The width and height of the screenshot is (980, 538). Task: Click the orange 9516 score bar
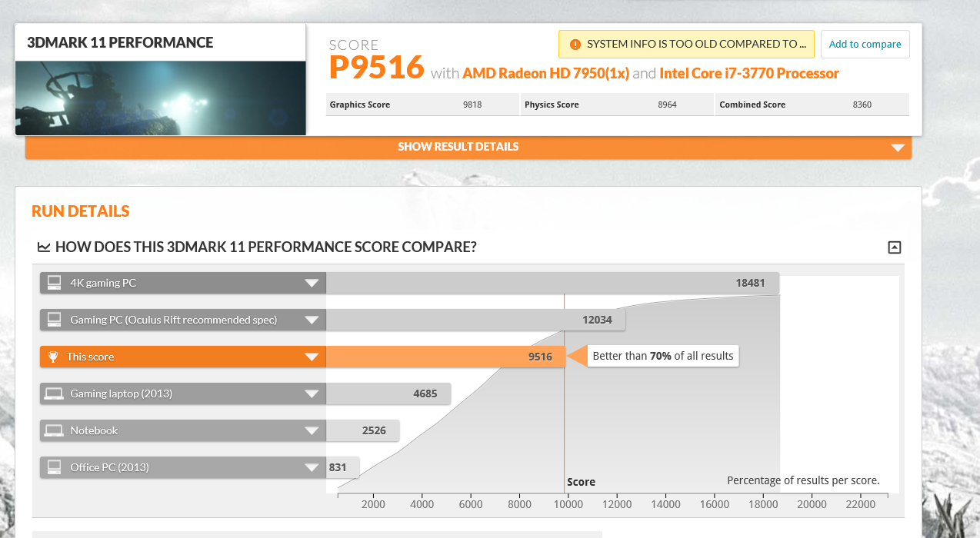[445, 357]
